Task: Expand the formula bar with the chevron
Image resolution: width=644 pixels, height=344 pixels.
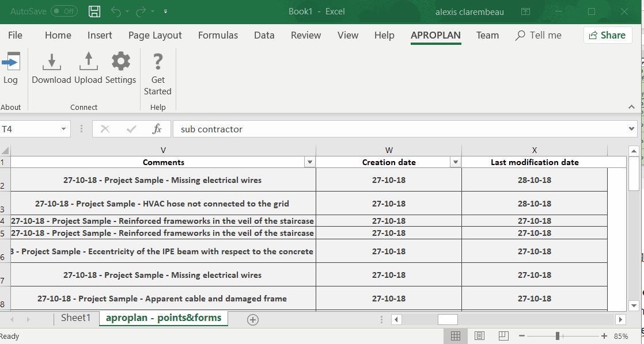Action: click(x=632, y=129)
